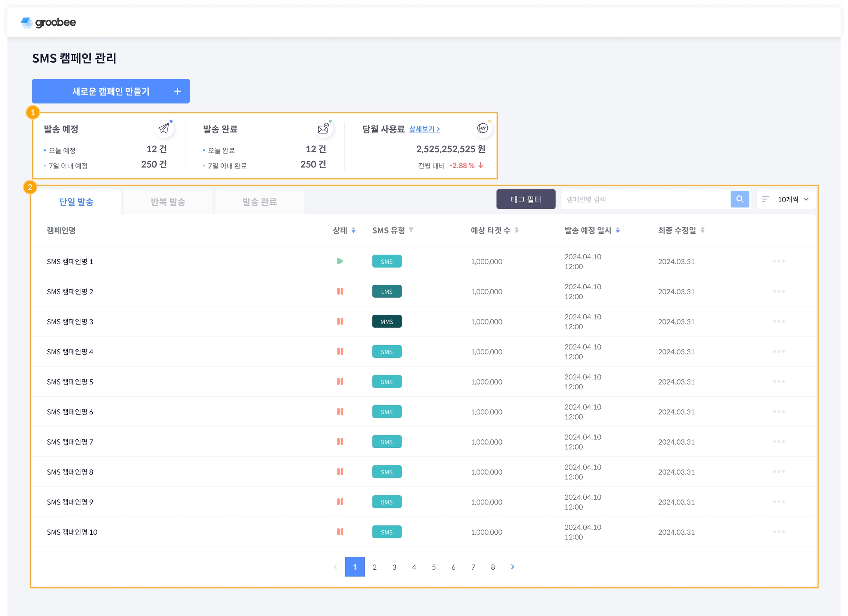Open three-dot menu for SMS 캠페인명 1
Viewport: 848px width, 616px height.
pos(778,261)
